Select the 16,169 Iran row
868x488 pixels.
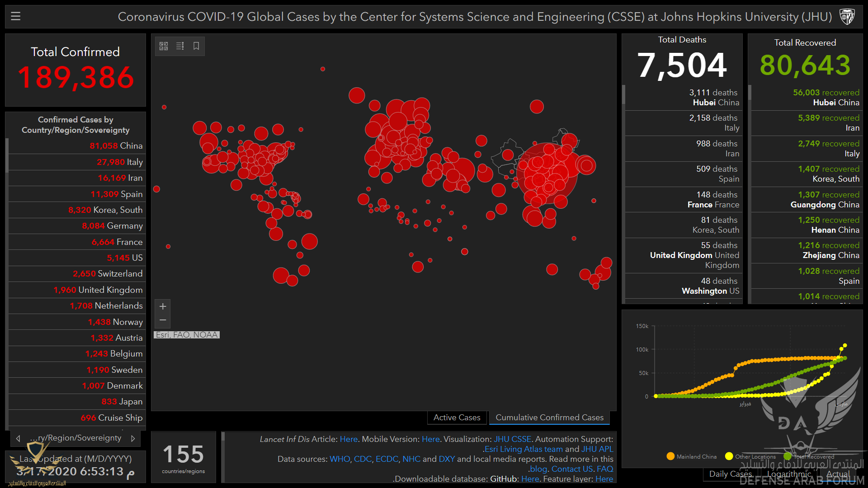(x=76, y=178)
